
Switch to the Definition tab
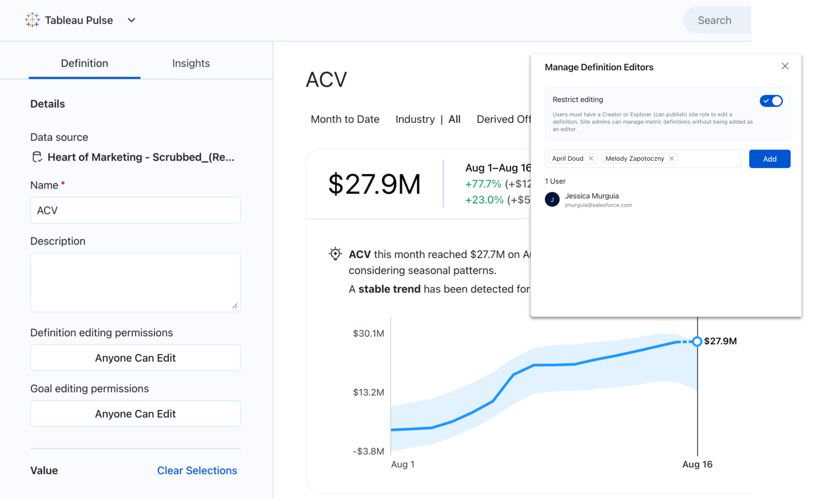(x=84, y=63)
